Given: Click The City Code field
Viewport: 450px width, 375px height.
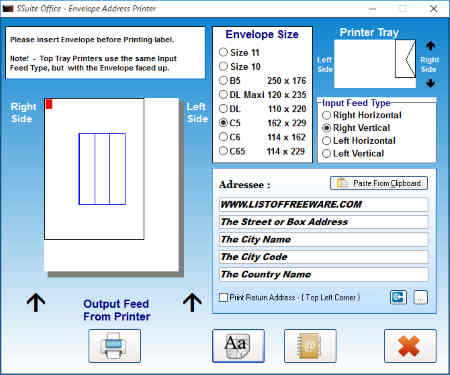Looking at the screenshot, I should [323, 257].
